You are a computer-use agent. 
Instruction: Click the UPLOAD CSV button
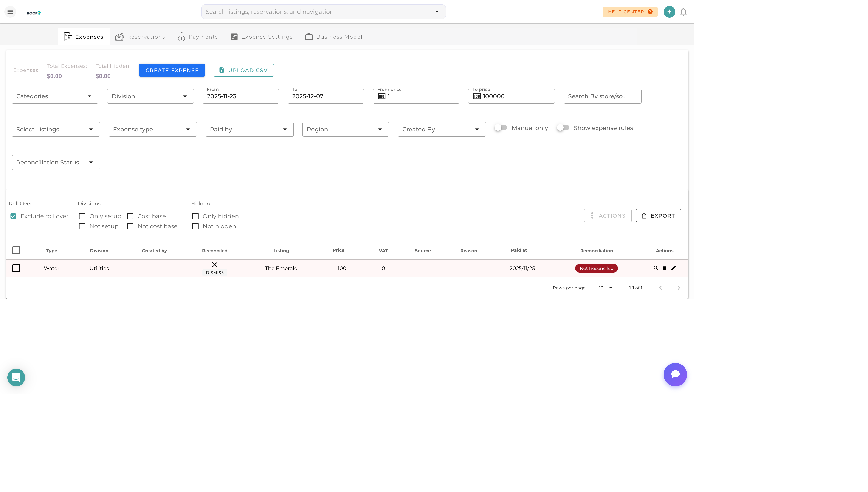pos(243,70)
